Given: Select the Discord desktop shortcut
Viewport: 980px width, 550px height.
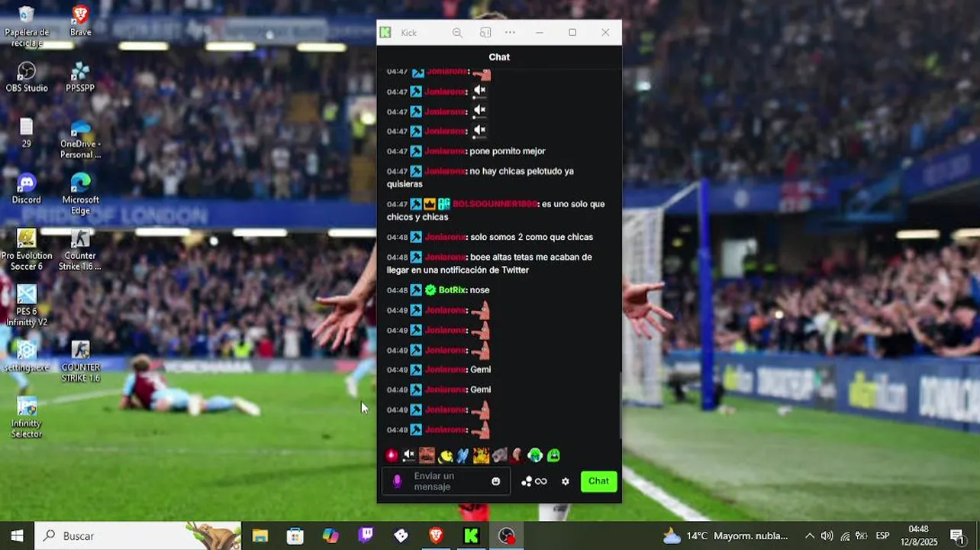Looking at the screenshot, I should [27, 189].
